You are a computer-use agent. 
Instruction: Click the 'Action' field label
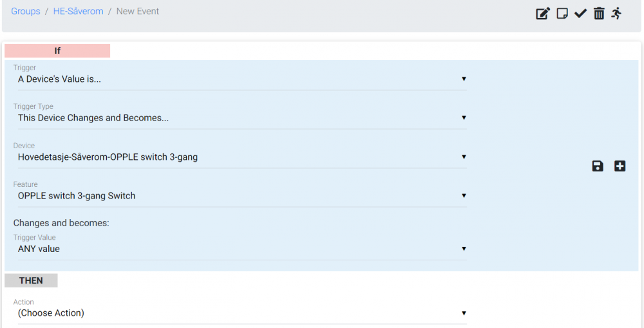(24, 302)
